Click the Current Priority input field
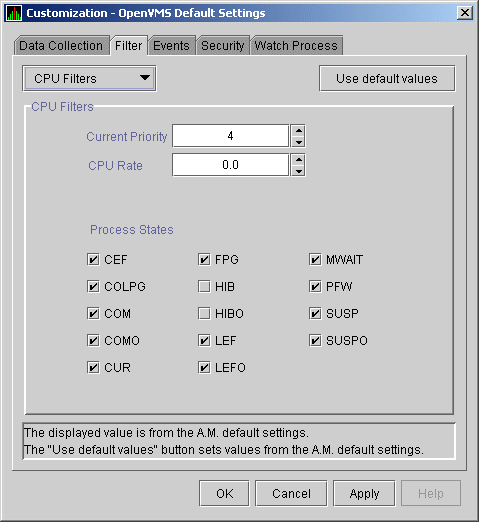Screen dimensions: 479x522 (x=230, y=136)
